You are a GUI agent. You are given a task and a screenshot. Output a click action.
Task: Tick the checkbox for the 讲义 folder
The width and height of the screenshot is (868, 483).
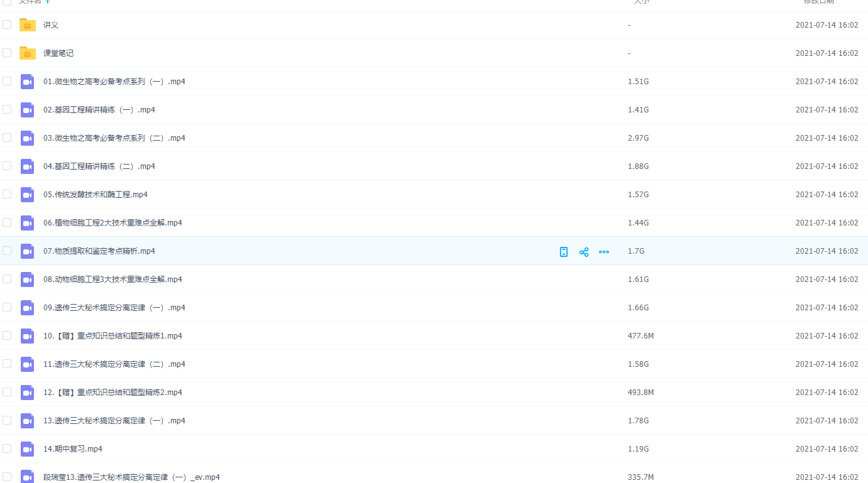click(7, 24)
